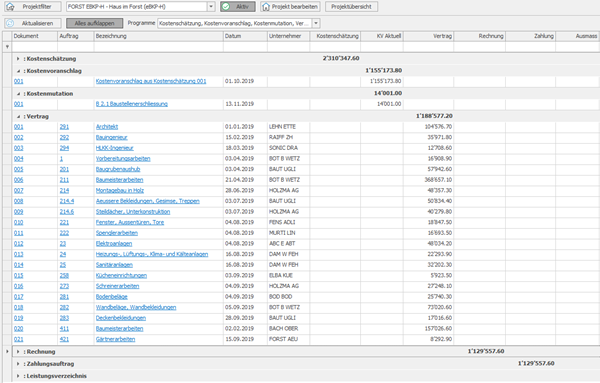Collapse the Vertrag group
This screenshot has height=383, width=600.
18,117
